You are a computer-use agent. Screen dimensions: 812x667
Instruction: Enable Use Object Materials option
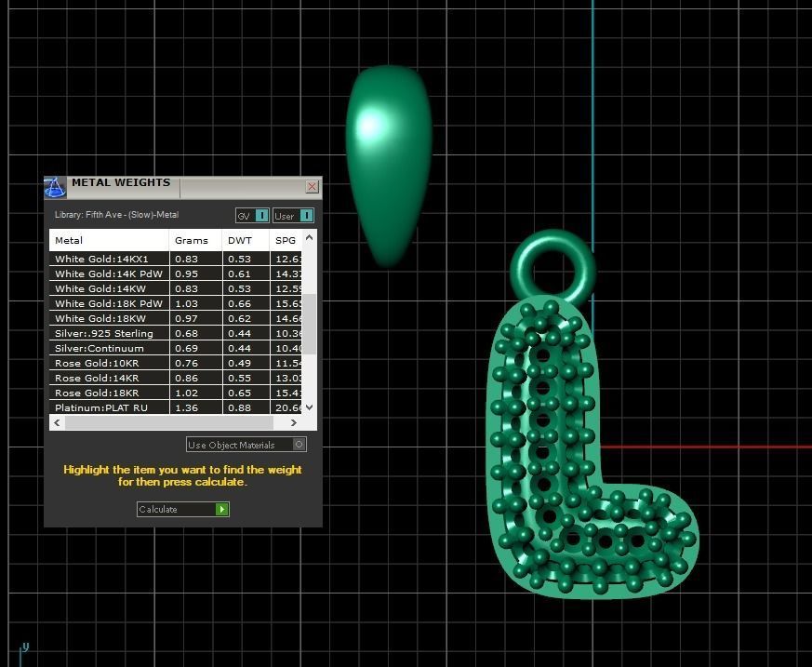(x=246, y=445)
